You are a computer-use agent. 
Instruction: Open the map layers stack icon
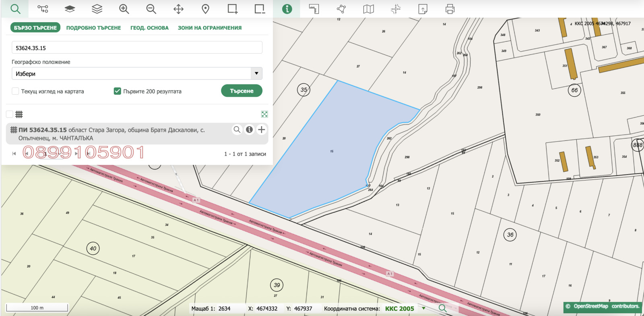click(97, 9)
